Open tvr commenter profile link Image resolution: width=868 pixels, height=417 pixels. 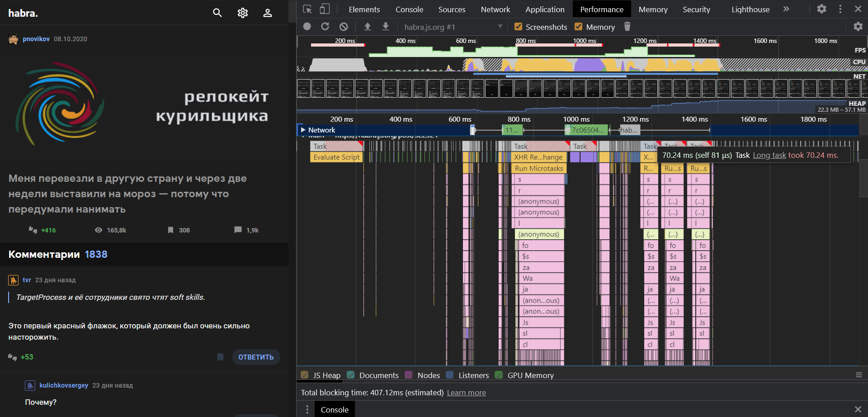[27, 280]
